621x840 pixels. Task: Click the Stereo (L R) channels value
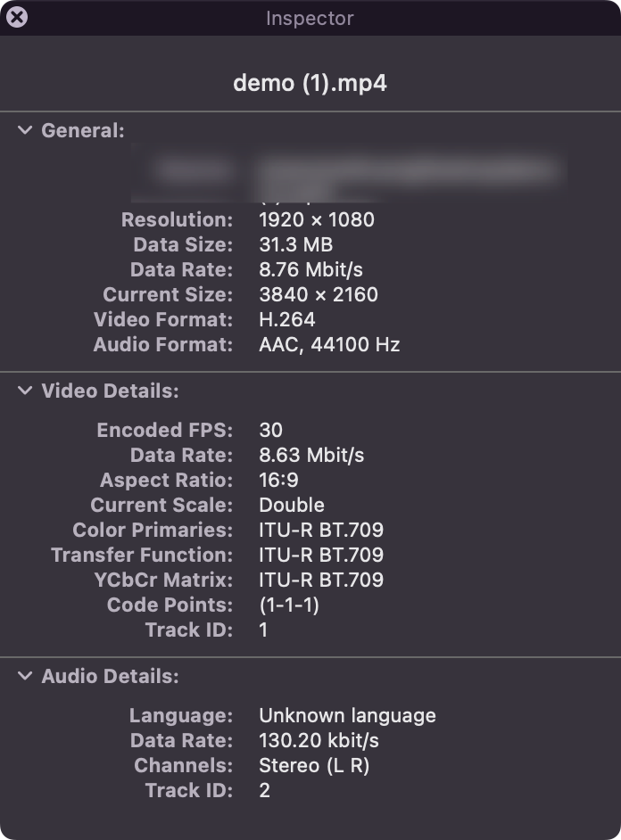(314, 765)
